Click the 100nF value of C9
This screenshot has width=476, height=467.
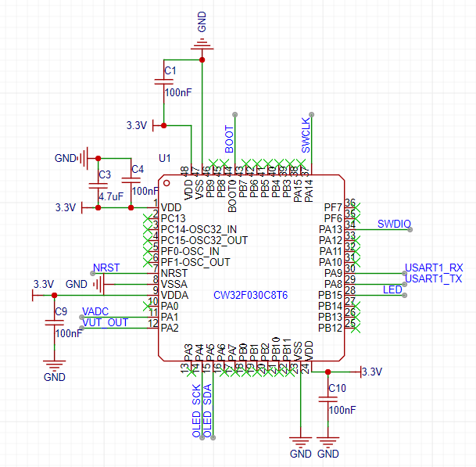[x=69, y=333]
